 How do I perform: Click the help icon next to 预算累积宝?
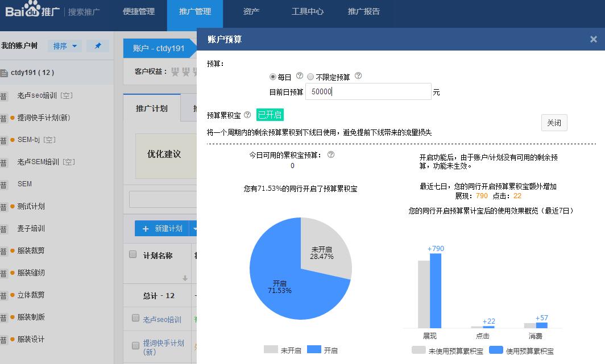pyautogui.click(x=246, y=115)
